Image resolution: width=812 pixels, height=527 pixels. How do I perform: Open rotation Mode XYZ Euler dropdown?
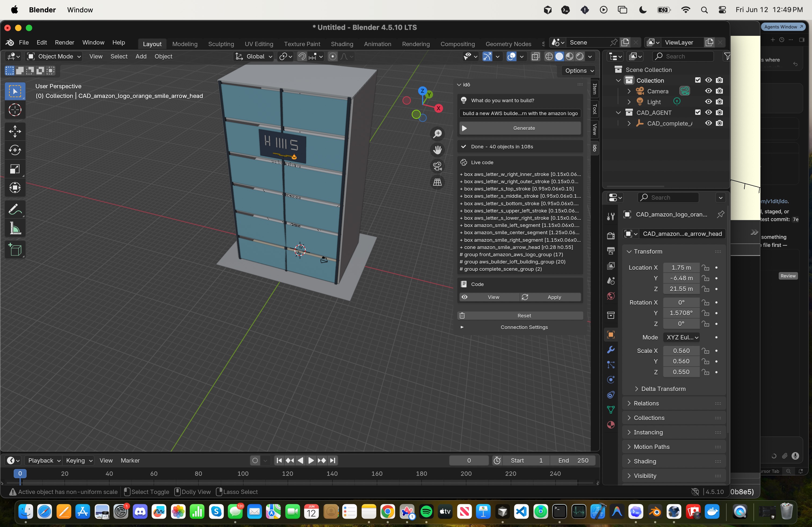(x=681, y=337)
